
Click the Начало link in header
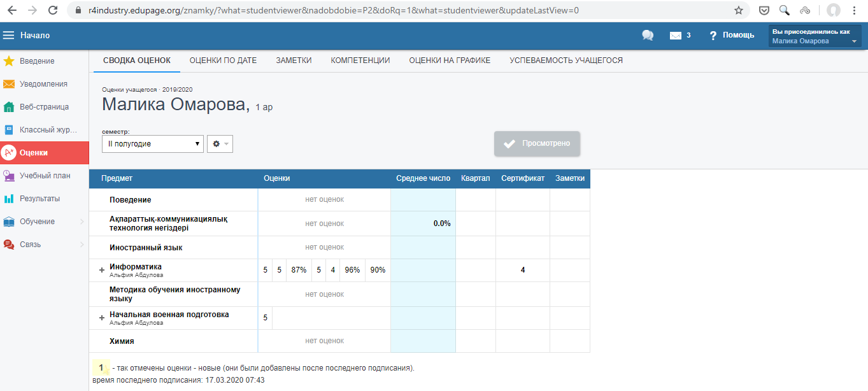35,36
